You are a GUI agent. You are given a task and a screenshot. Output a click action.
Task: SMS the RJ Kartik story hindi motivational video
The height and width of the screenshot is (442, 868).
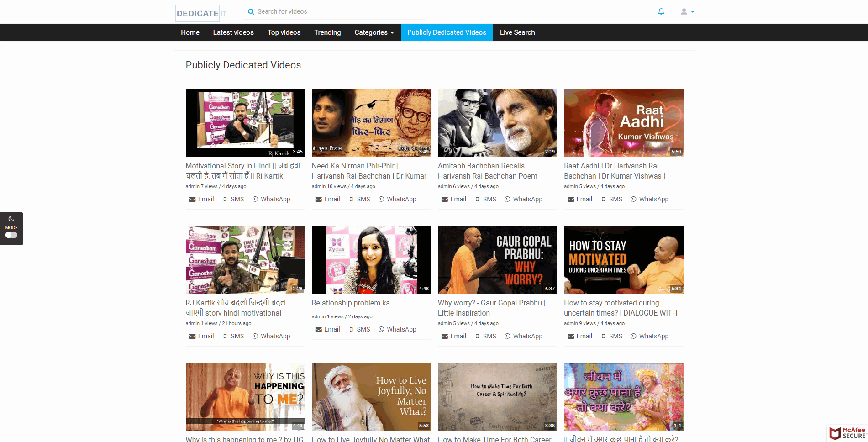[233, 336]
